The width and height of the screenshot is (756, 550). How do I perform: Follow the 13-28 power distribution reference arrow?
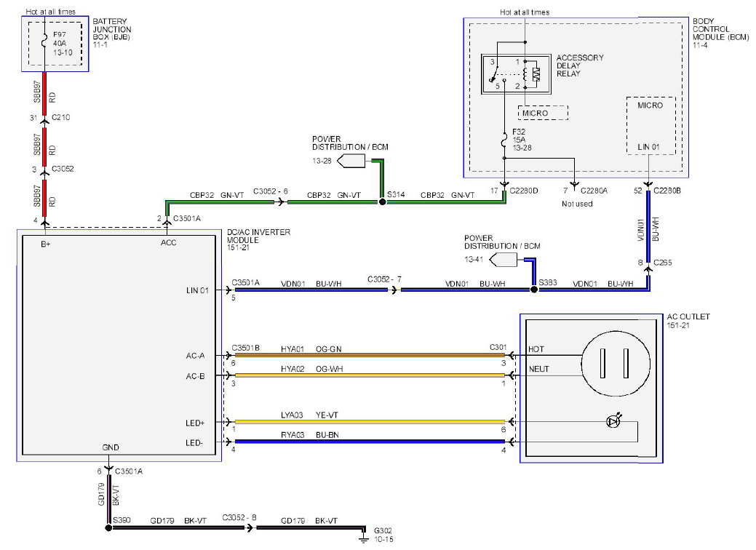pos(351,161)
